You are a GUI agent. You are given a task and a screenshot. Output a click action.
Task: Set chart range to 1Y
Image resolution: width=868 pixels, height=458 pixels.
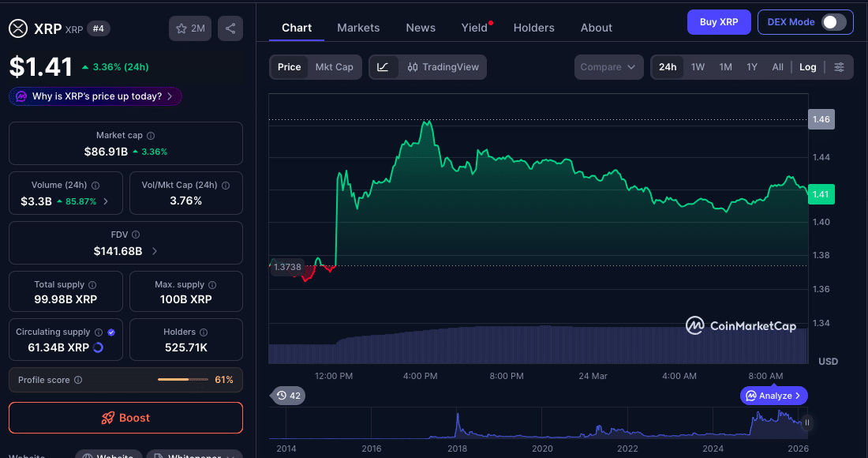(752, 67)
